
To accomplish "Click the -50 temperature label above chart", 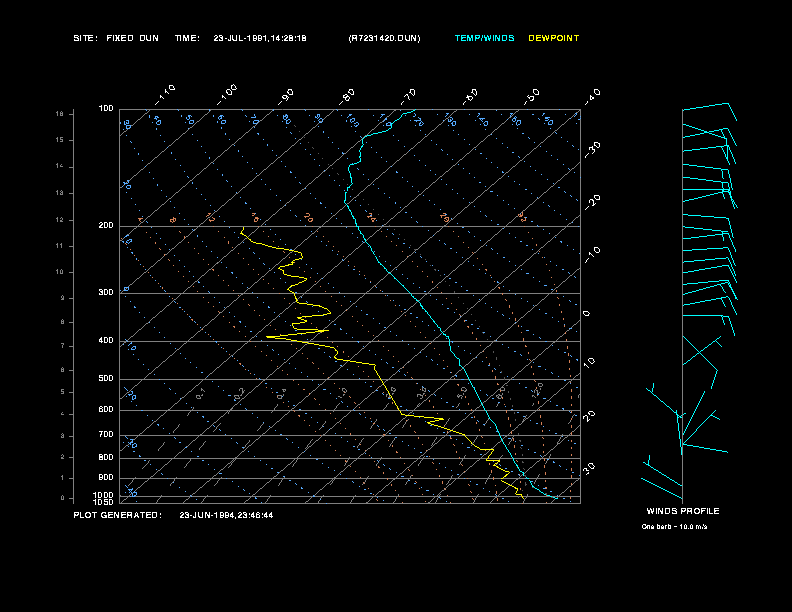I will point(531,97).
